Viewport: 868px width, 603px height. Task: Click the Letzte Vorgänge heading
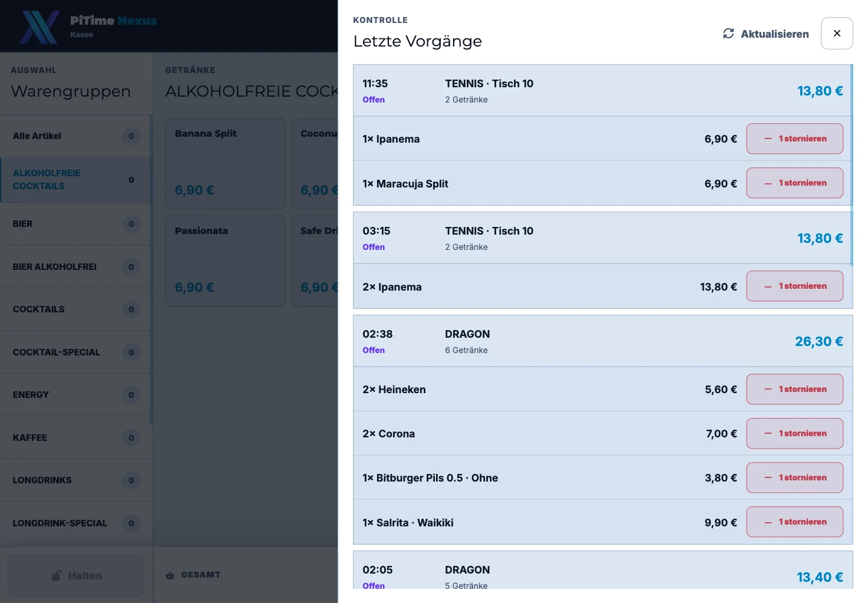418,41
